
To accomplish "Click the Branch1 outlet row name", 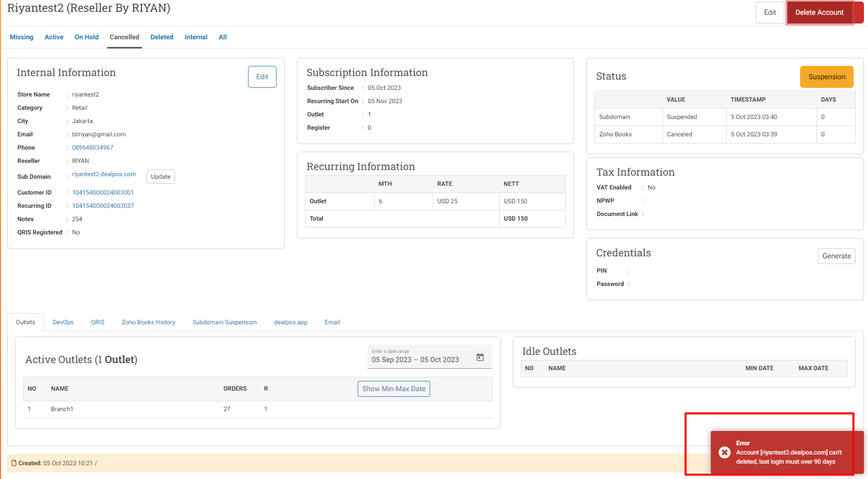I will tap(62, 409).
